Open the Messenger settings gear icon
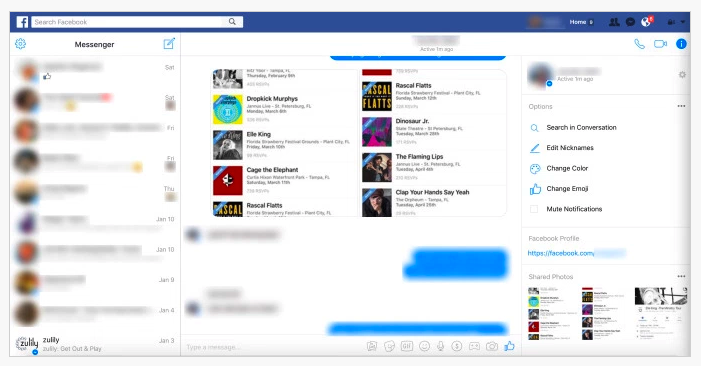701x366 pixels. [21, 44]
